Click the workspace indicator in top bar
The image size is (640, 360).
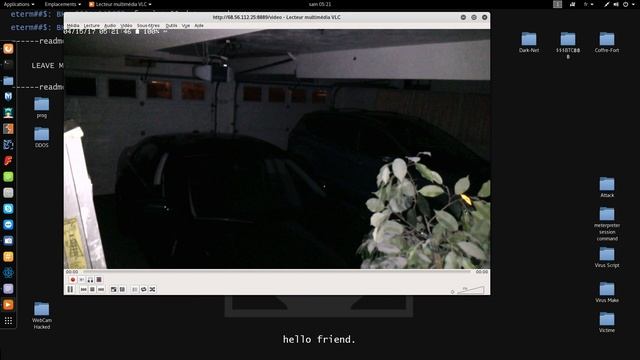[x=558, y=4]
